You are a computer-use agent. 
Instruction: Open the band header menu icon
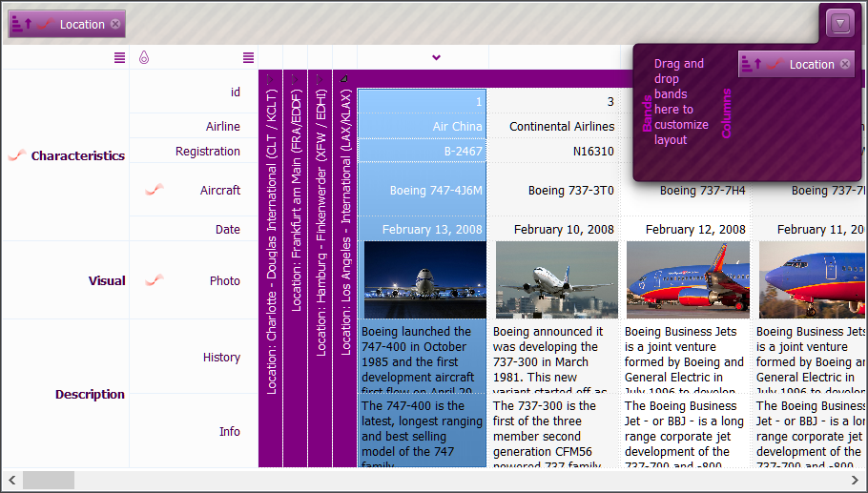tap(119, 58)
